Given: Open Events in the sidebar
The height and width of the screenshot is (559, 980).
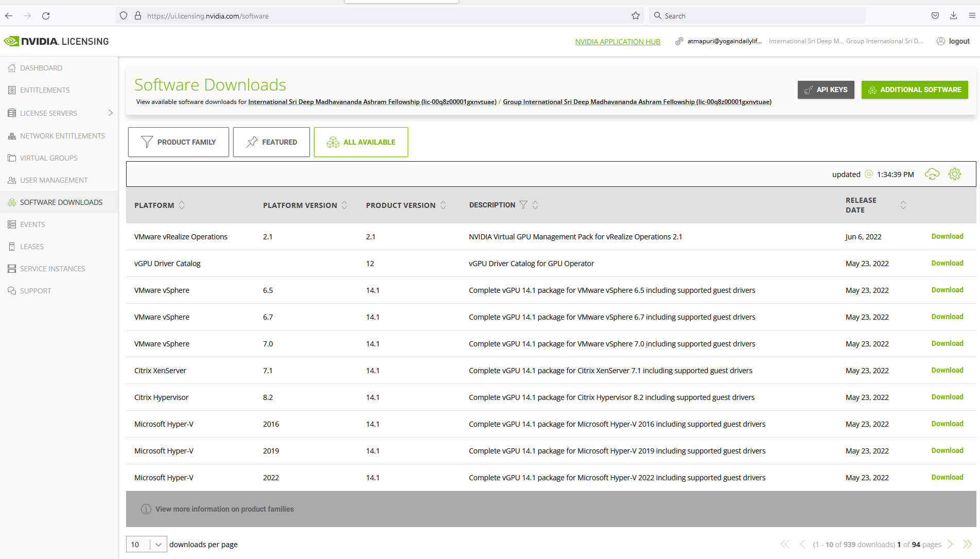Looking at the screenshot, I should click(32, 224).
